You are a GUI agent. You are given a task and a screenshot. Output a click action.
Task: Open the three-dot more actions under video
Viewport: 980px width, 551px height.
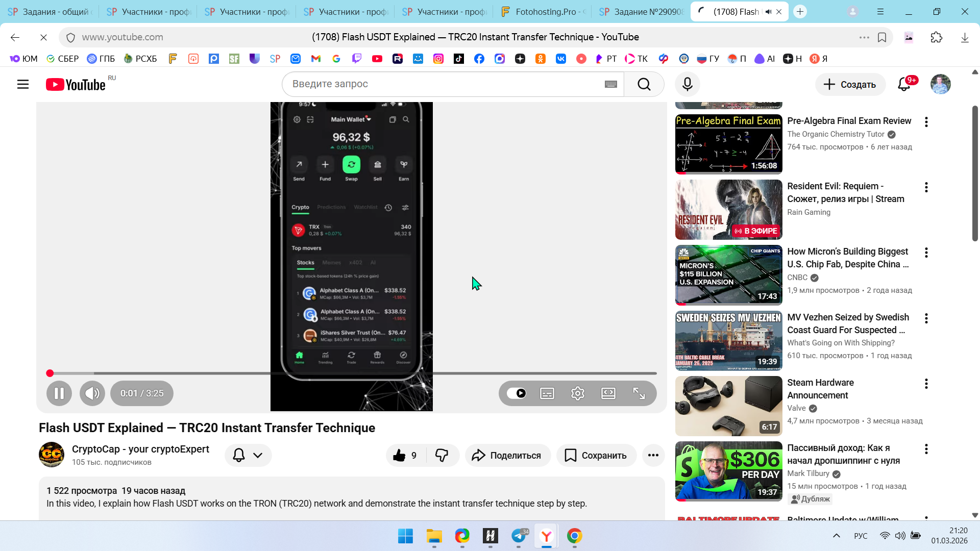653,455
